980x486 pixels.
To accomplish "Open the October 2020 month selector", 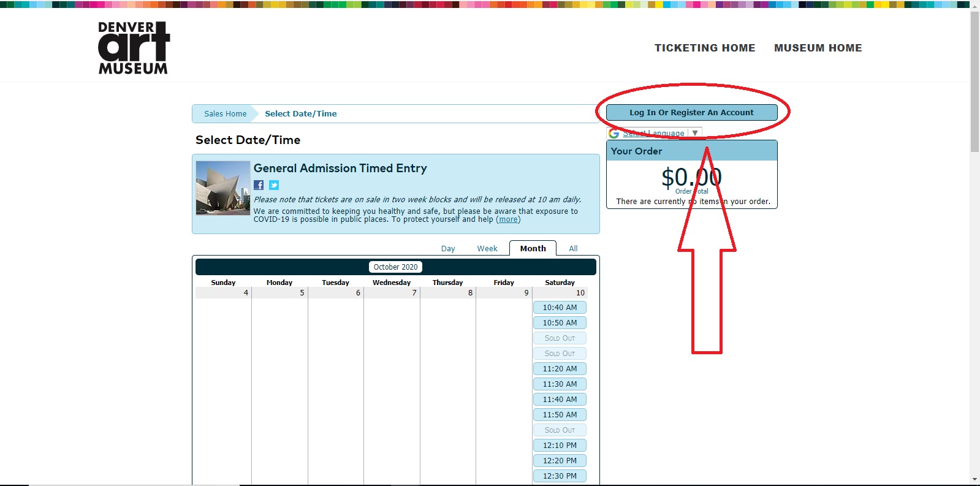I will 395,267.
